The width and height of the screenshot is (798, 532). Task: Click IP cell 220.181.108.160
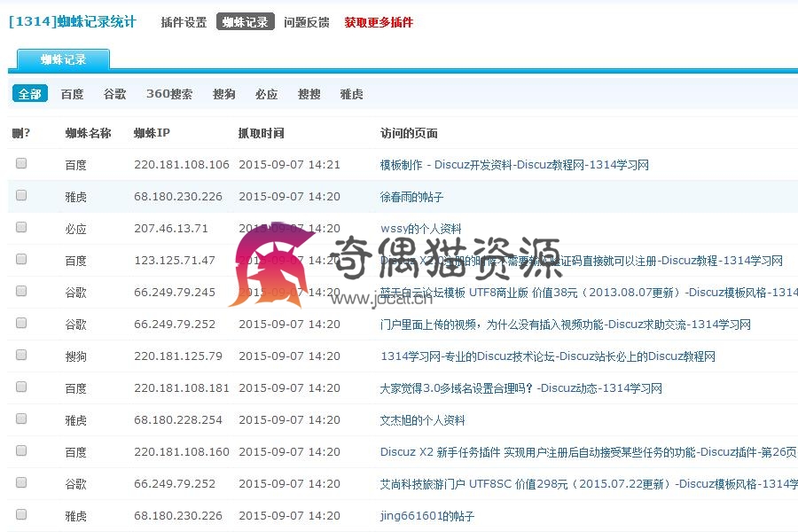click(x=182, y=452)
